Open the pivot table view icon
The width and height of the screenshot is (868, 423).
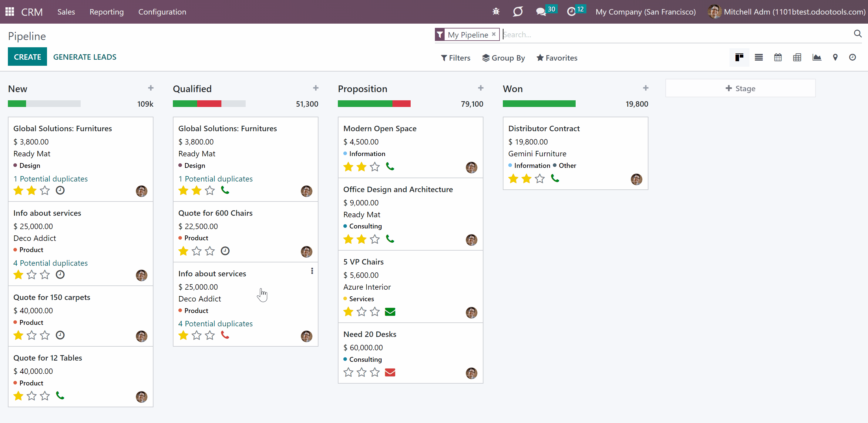pos(797,58)
